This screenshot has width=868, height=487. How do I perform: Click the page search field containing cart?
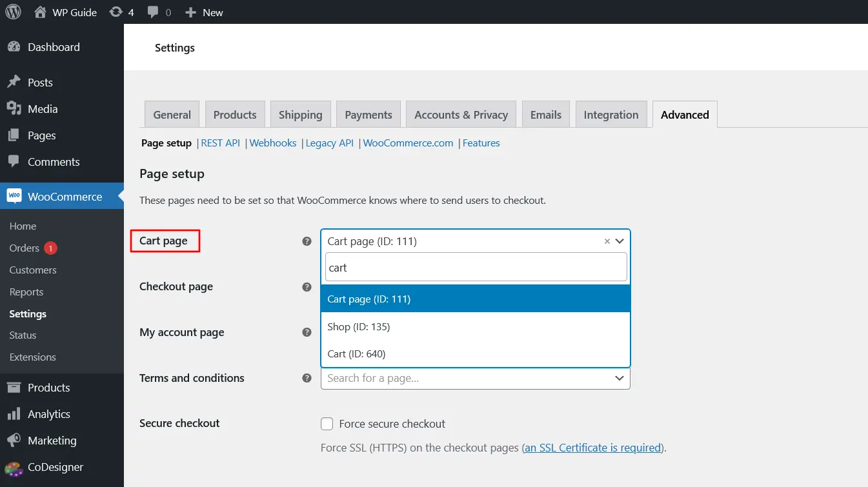tap(476, 267)
